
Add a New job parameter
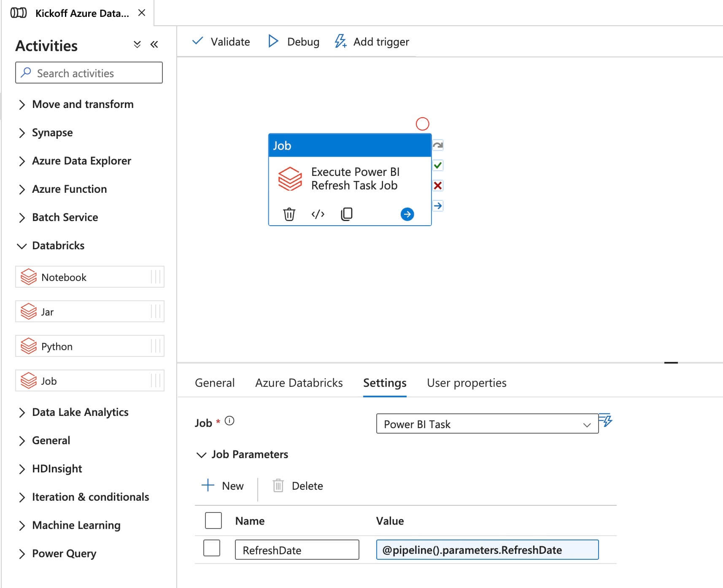tap(223, 486)
